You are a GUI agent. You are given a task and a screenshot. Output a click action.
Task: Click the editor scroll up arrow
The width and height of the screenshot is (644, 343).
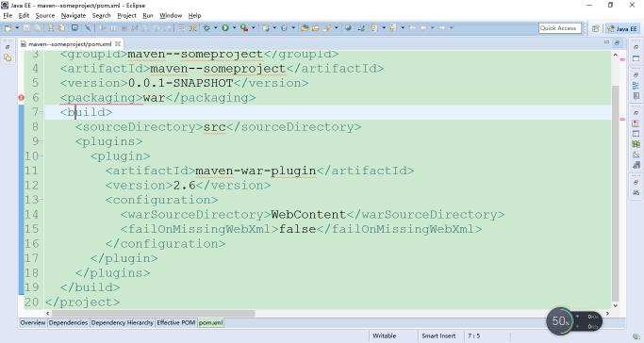pyautogui.click(x=616, y=55)
